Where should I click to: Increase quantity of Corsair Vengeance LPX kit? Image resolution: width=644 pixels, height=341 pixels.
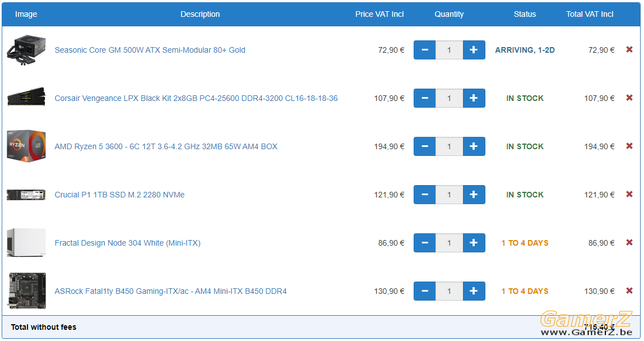tap(474, 98)
